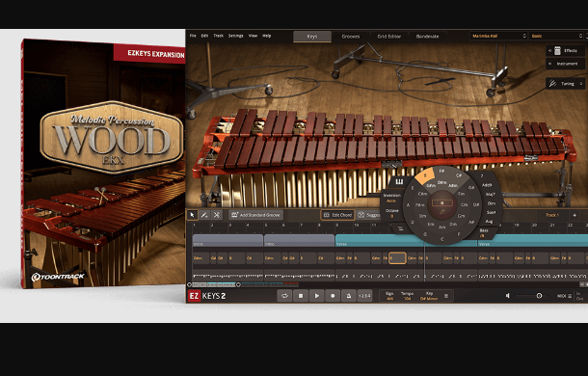Click the timeline overview zoom handle
This screenshot has height=376, width=588.
[238, 284]
